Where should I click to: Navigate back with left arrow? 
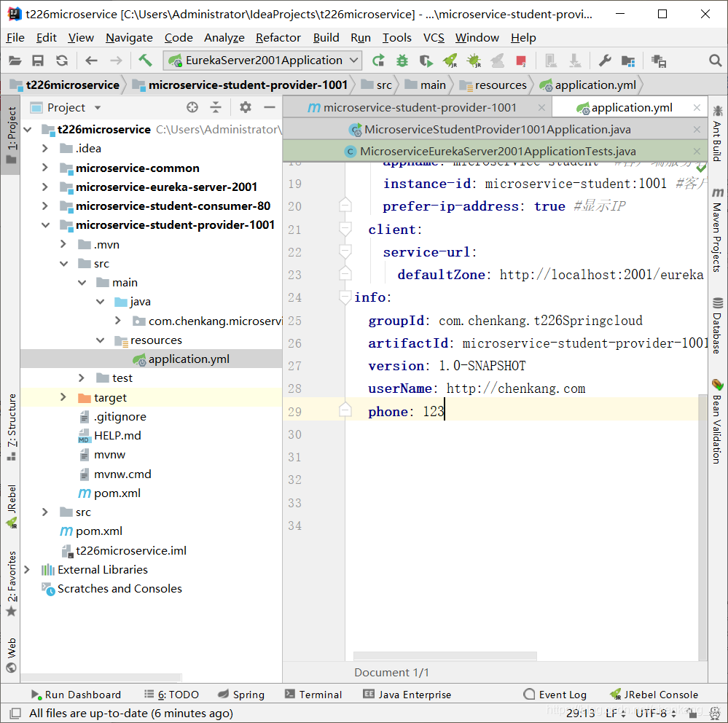(x=92, y=60)
